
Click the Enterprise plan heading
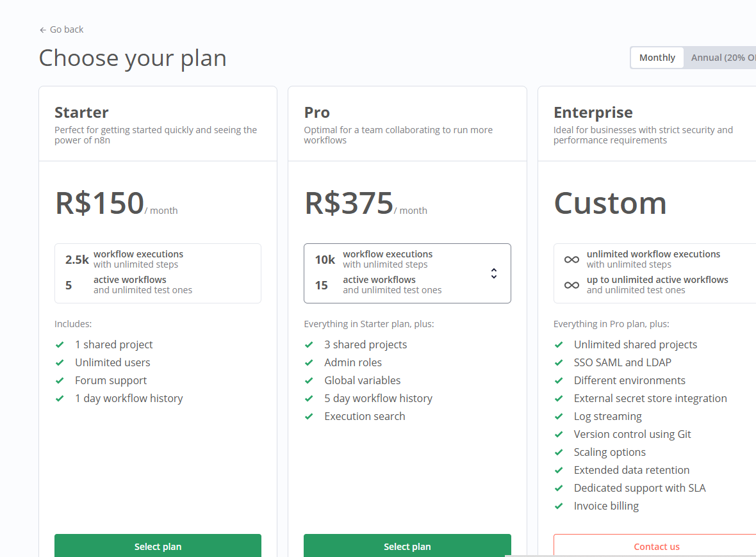(593, 112)
